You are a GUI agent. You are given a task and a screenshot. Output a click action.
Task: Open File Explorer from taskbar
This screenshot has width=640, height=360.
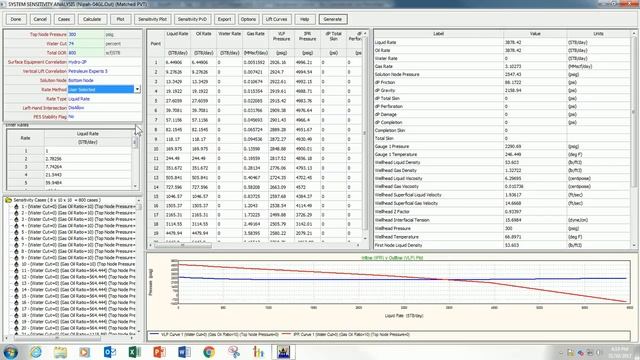point(60,352)
